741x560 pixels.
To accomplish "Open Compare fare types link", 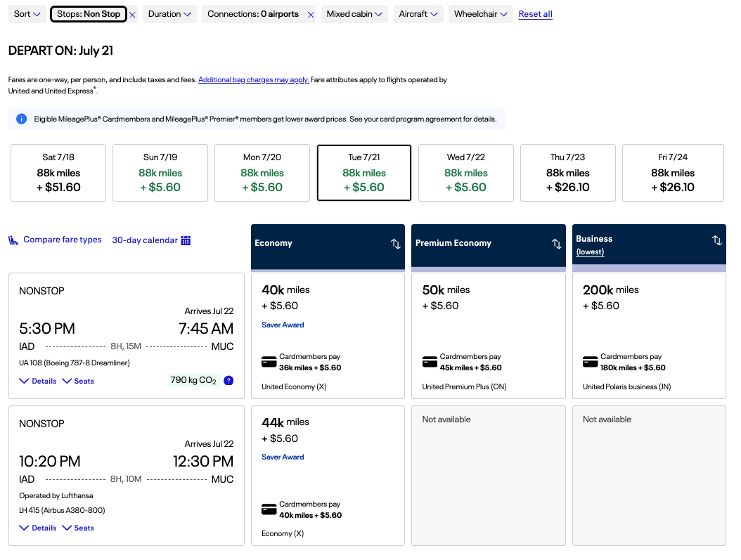I will click(x=63, y=240).
